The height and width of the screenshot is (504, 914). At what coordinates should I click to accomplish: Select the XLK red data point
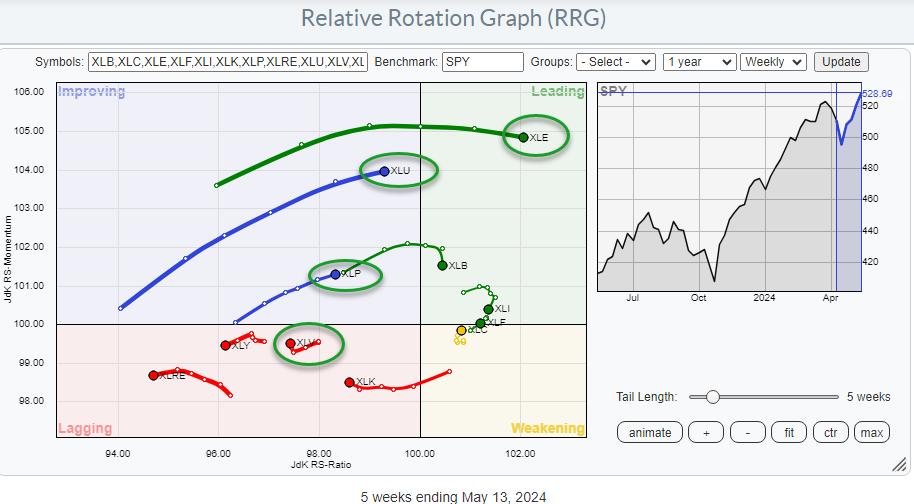pyautogui.click(x=349, y=382)
